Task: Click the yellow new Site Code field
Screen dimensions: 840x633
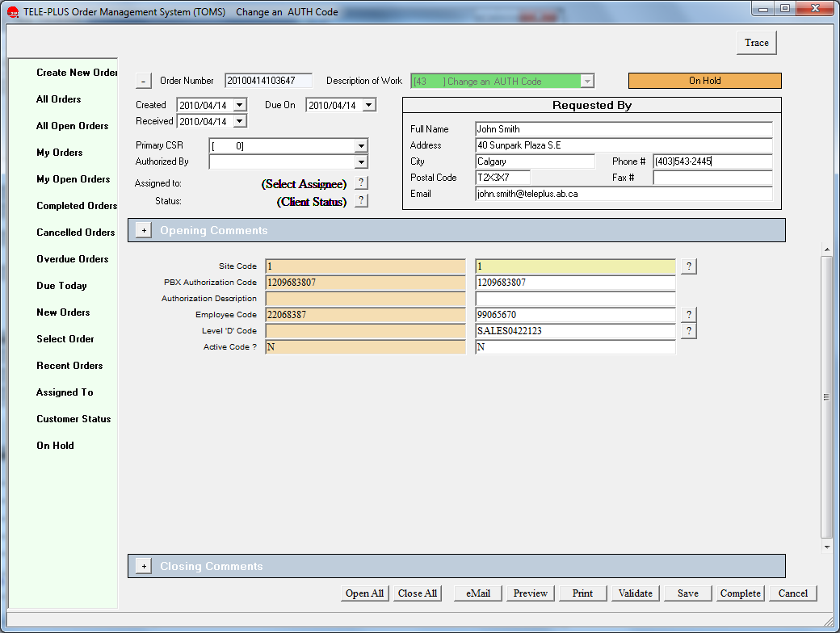Action: pyautogui.click(x=575, y=266)
